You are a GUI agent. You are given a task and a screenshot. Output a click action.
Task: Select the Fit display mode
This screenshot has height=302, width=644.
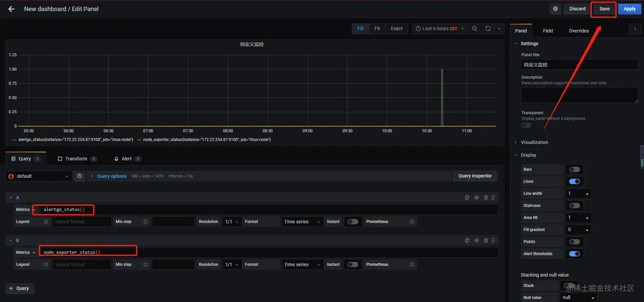pos(377,28)
